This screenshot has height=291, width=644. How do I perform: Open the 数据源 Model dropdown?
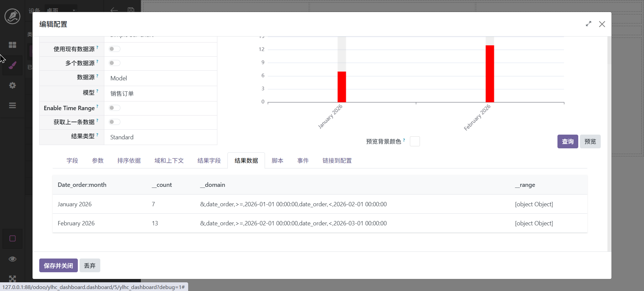click(160, 78)
